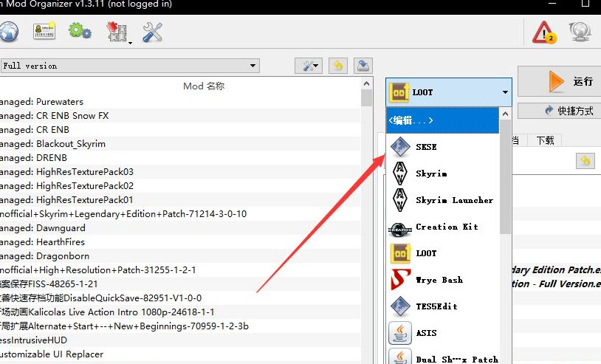Select the CR ENB Snow FX row
Viewport: 601px width, 364px height.
point(180,116)
